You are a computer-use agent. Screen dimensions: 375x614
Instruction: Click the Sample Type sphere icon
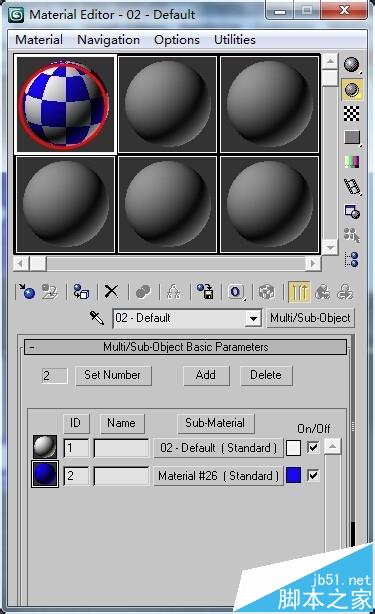(352, 65)
